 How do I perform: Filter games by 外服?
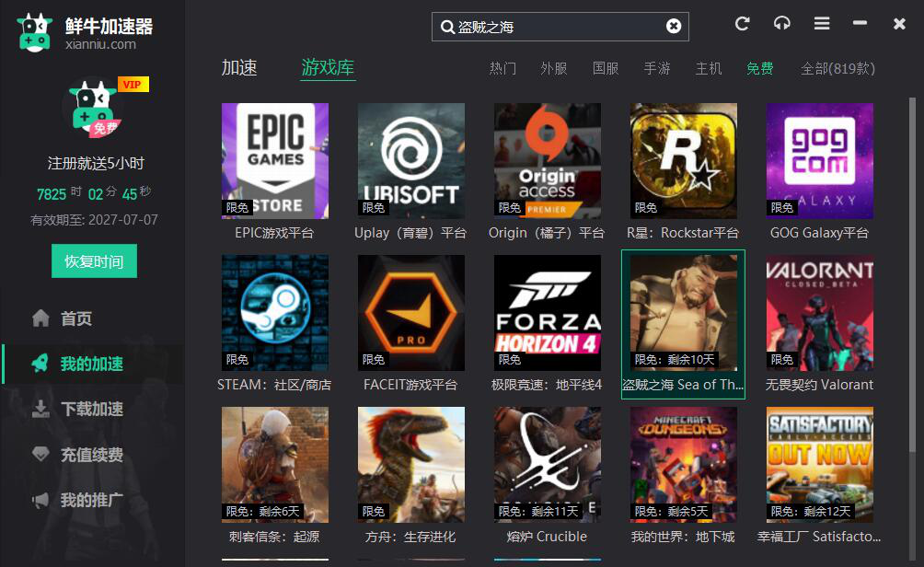point(554,69)
